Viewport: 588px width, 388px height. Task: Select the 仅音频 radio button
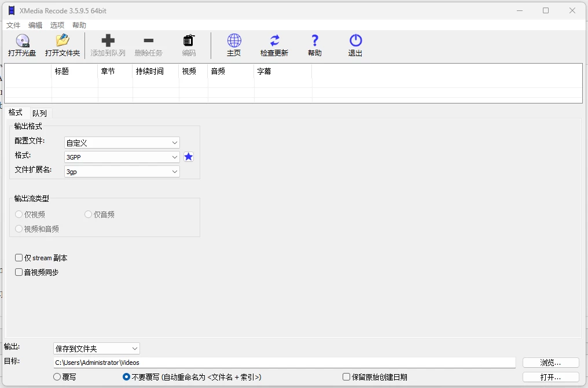87,214
